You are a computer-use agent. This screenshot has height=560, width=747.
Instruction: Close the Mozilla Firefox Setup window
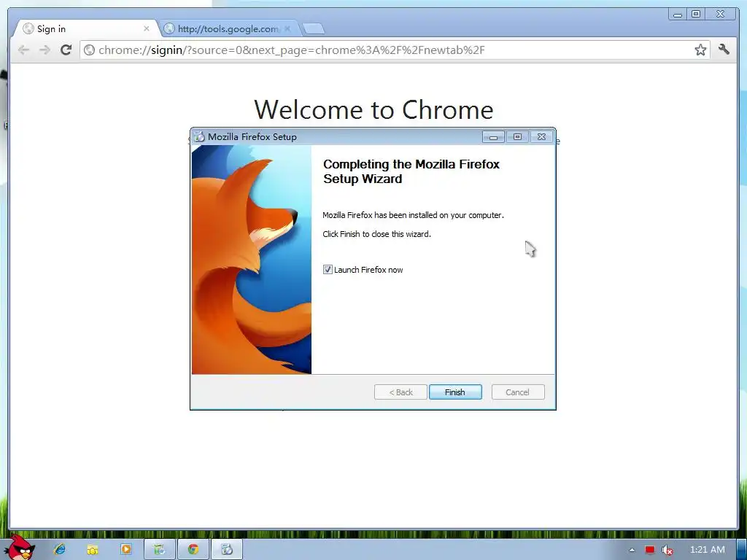[x=542, y=137]
